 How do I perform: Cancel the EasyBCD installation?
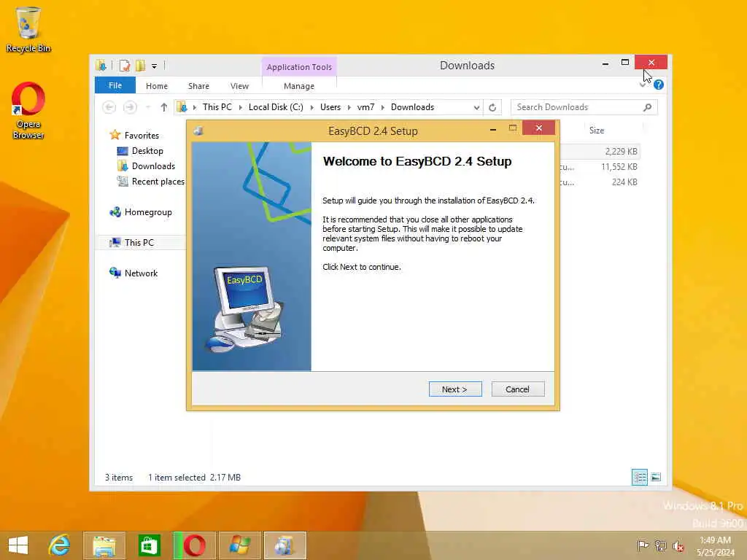(x=517, y=389)
